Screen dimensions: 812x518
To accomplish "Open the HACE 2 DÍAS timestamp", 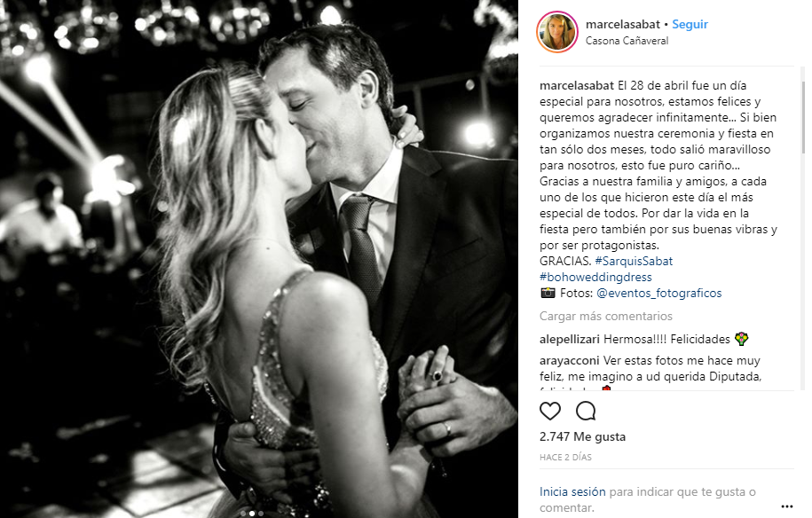I will 565,458.
